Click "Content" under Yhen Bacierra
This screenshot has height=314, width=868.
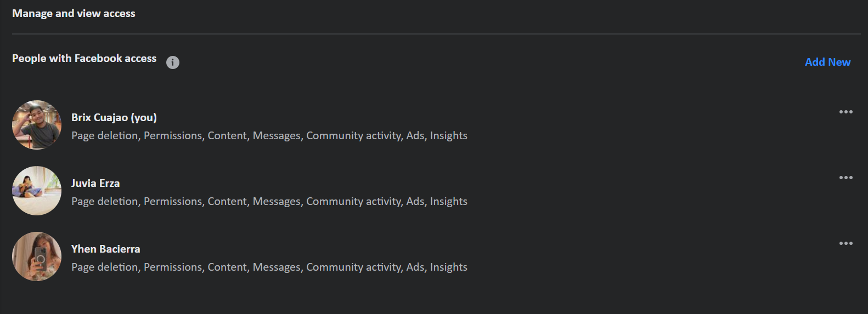227,267
